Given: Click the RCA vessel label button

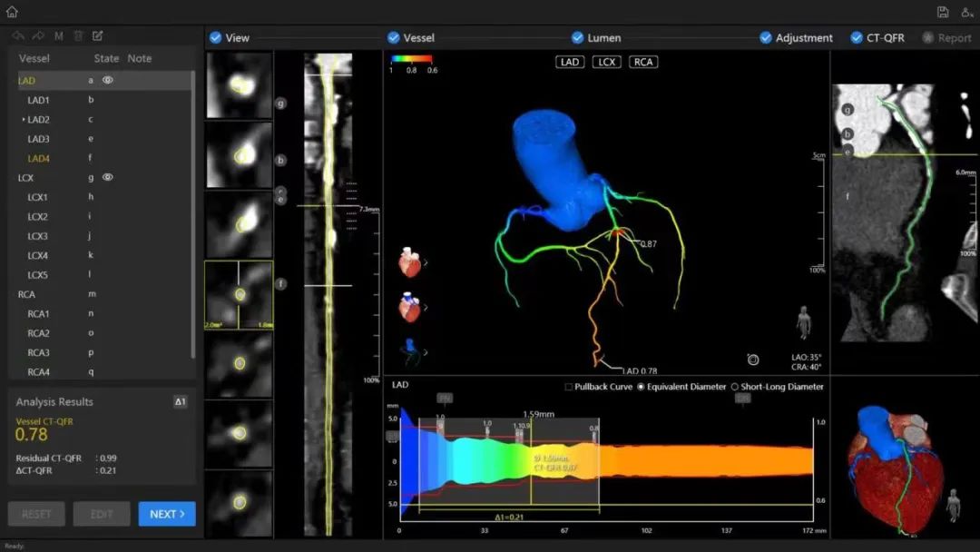Looking at the screenshot, I should click(642, 63).
